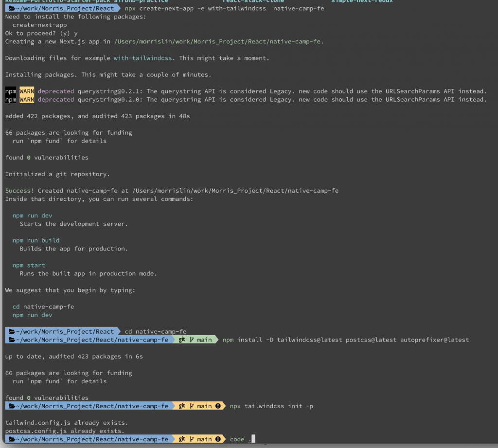Click folder icon in the npm install prompt

(12, 340)
